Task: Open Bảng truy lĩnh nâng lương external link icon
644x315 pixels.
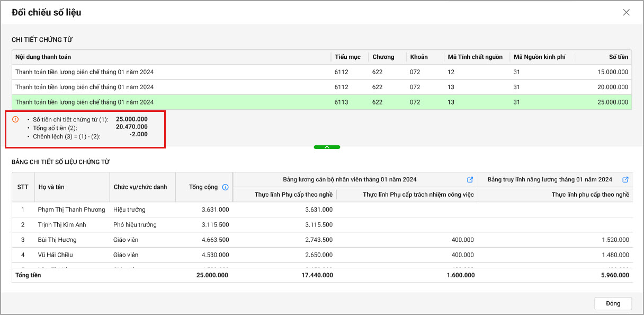Action: pos(625,180)
